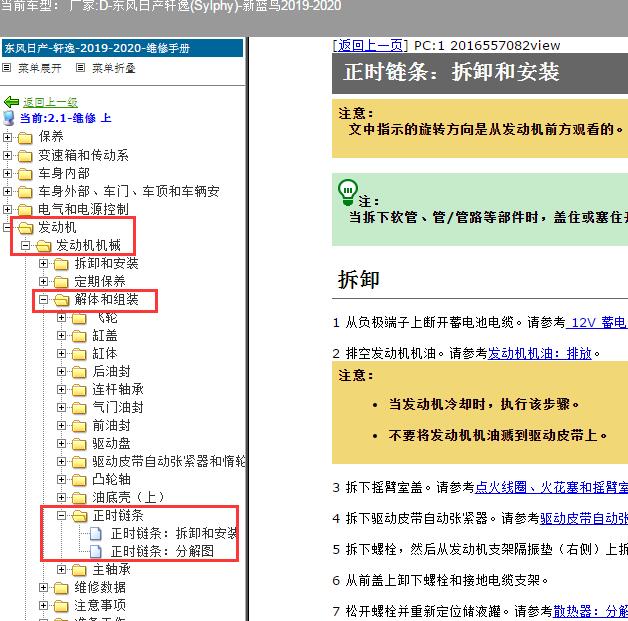The width and height of the screenshot is (628, 621).
Task: Click the 缸体 folder icon
Action: (x=79, y=354)
